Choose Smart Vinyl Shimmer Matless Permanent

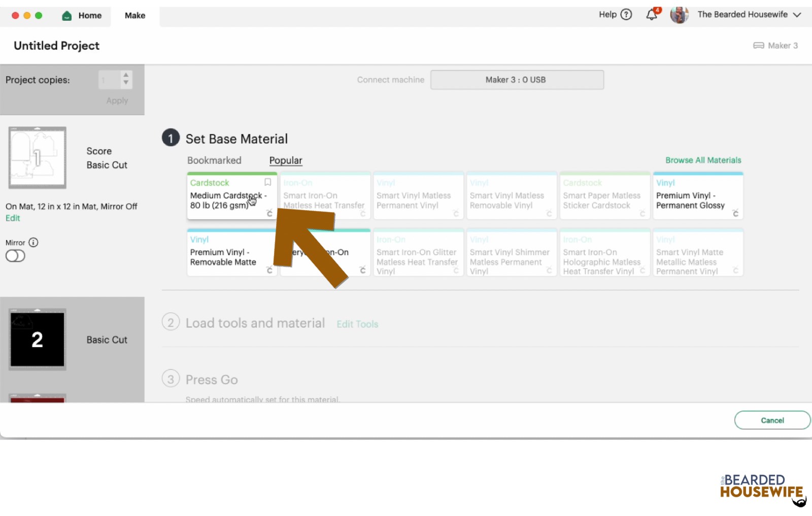click(512, 253)
